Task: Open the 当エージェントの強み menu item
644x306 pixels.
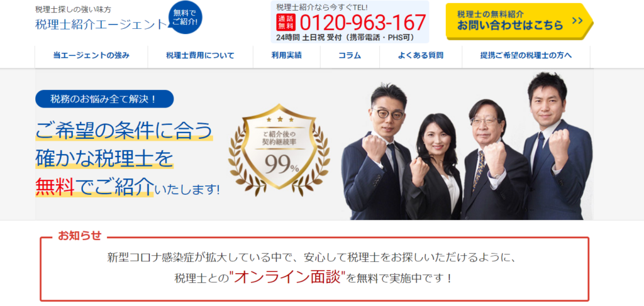Action: [x=91, y=56]
